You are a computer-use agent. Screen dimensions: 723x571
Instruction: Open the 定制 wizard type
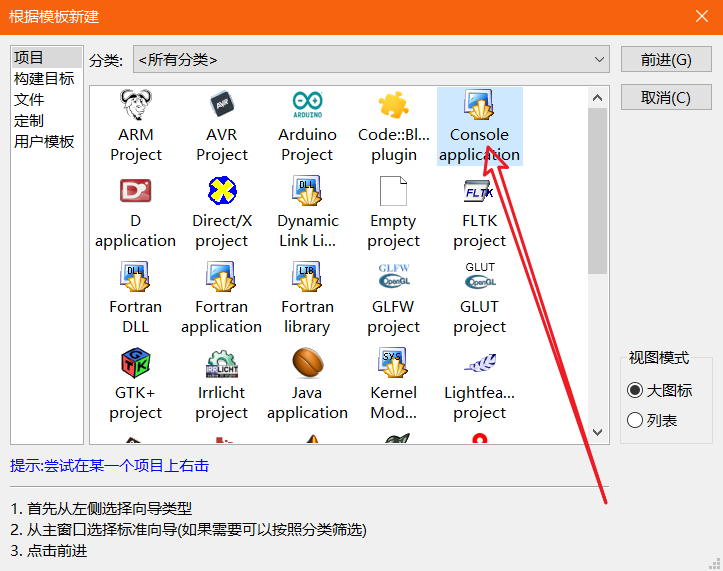pyautogui.click(x=47, y=121)
